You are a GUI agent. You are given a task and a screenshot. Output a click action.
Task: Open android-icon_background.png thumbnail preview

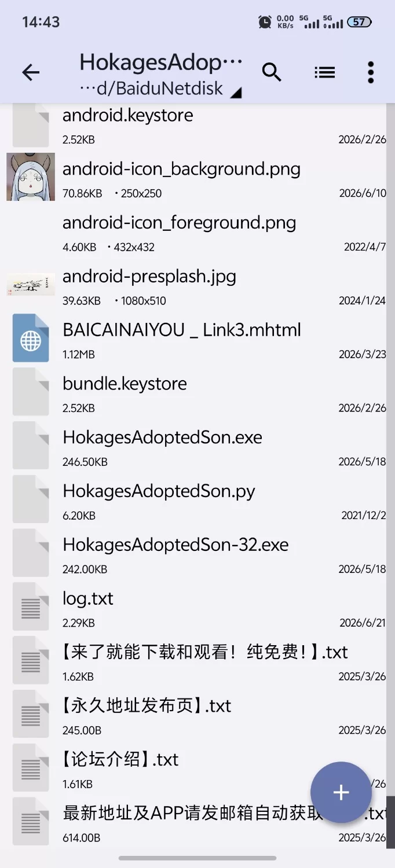pyautogui.click(x=31, y=177)
